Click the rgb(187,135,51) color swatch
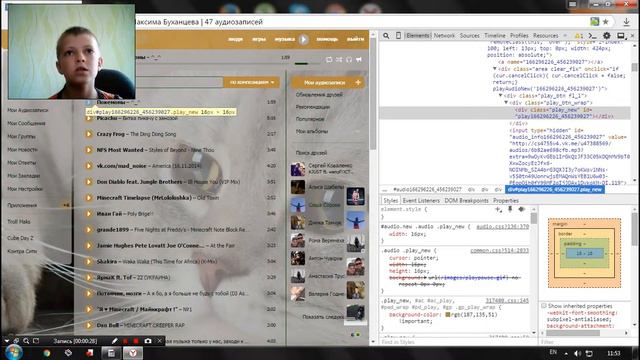 448,315
